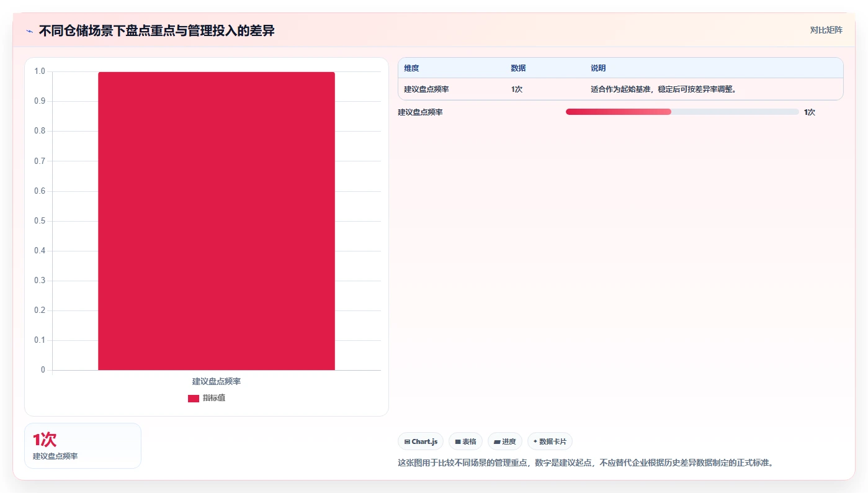868x493 pixels.
Task: Click the 对比矩阵 label in the header
Action: pyautogui.click(x=826, y=30)
